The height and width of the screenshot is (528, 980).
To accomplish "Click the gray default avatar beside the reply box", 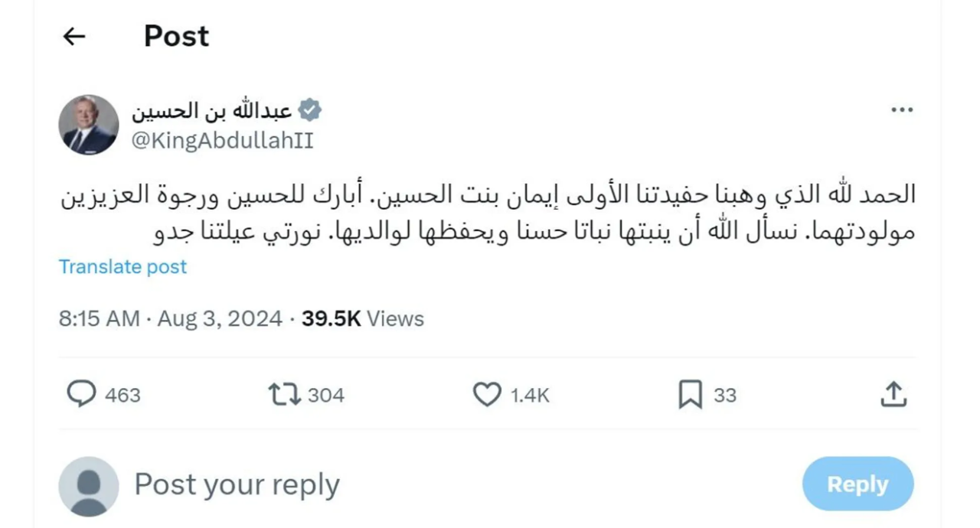I will (89, 486).
